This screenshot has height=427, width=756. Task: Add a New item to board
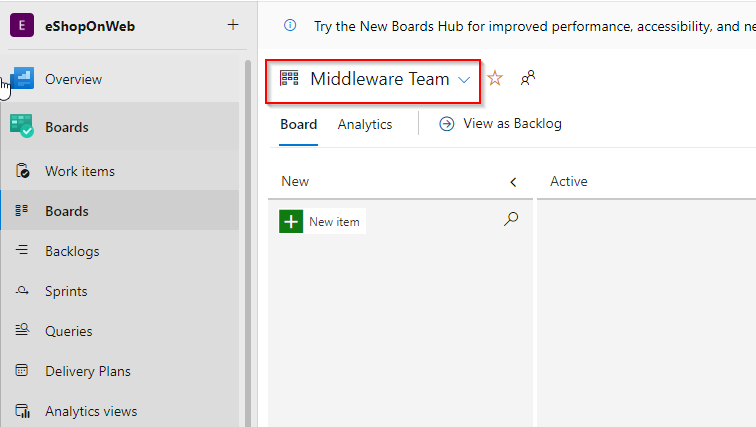pos(322,222)
